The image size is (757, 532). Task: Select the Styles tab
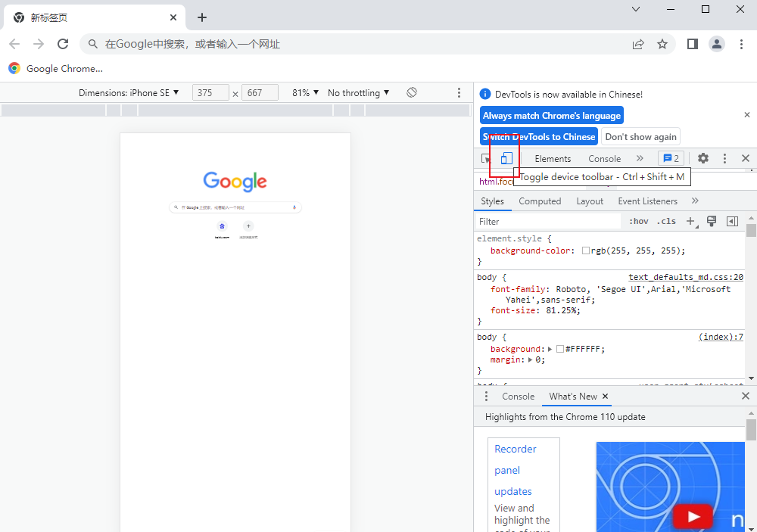[493, 201]
